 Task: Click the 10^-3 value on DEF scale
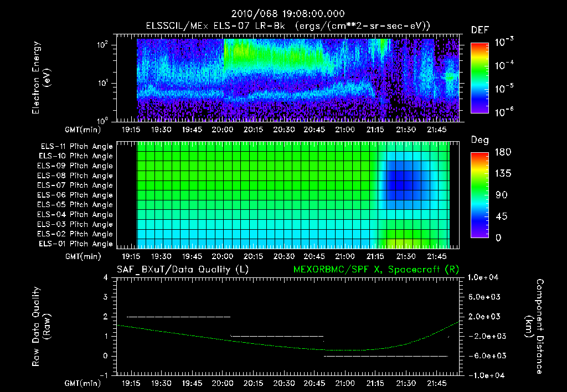coord(504,42)
